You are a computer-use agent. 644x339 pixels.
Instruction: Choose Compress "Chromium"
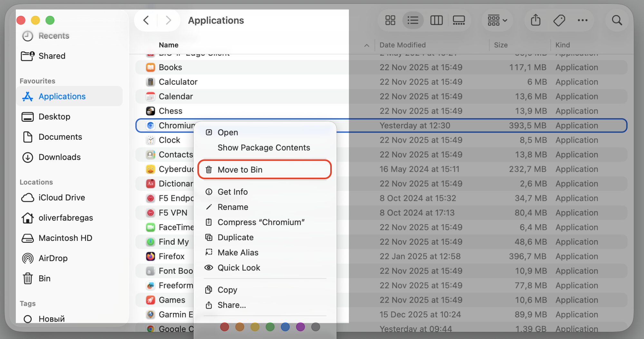[265, 222]
